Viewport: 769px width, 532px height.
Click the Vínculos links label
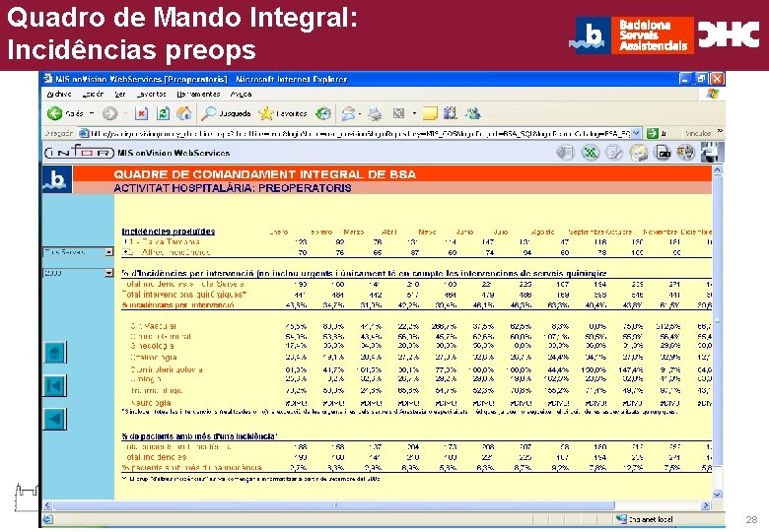point(698,133)
